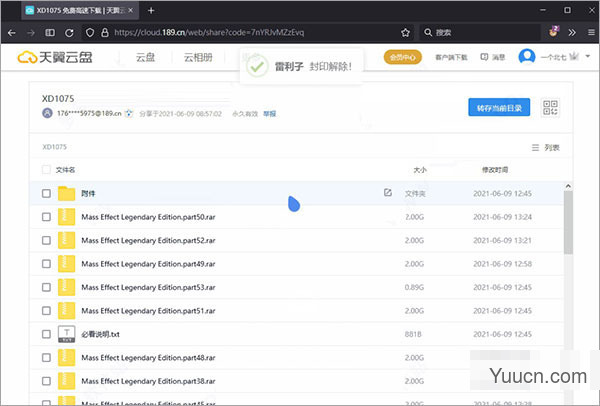
Task: Click the XD1075 breadcrumb
Action: [54, 147]
